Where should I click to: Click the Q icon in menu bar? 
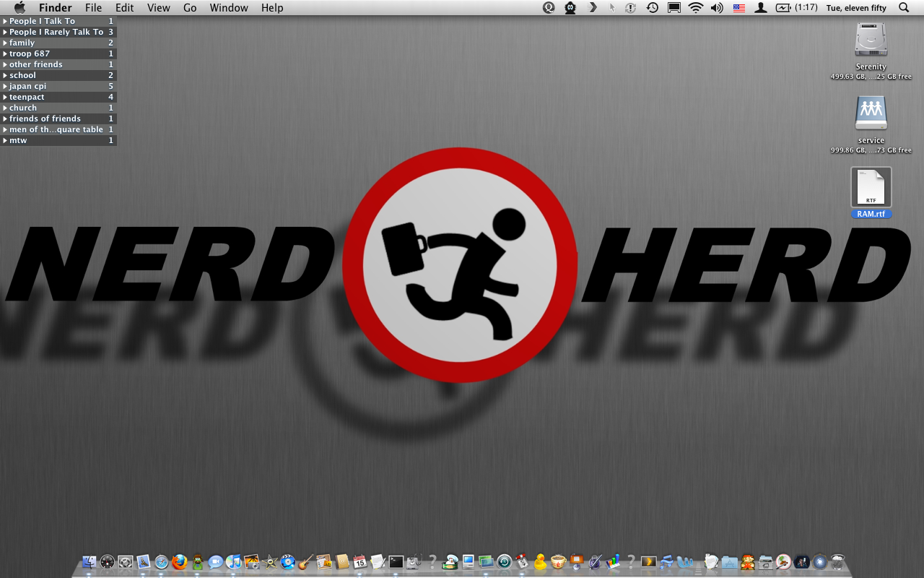coord(549,7)
